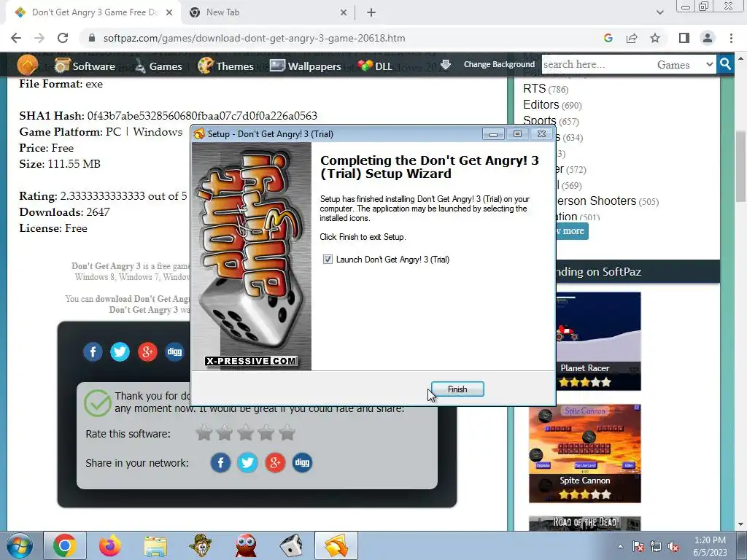747x560 pixels.
Task: Click the taskbar clock 1:20 PM
Action: click(710, 540)
